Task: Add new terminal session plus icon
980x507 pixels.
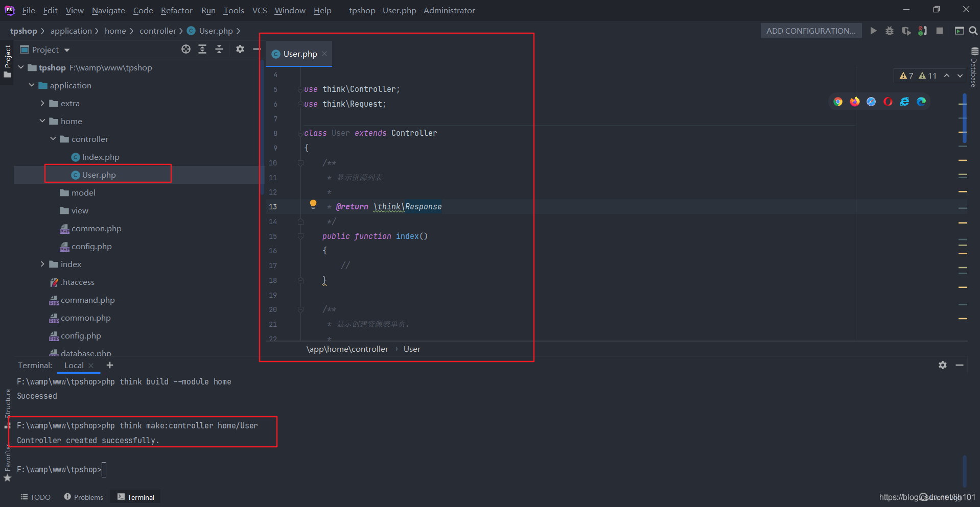Action: [x=110, y=365]
